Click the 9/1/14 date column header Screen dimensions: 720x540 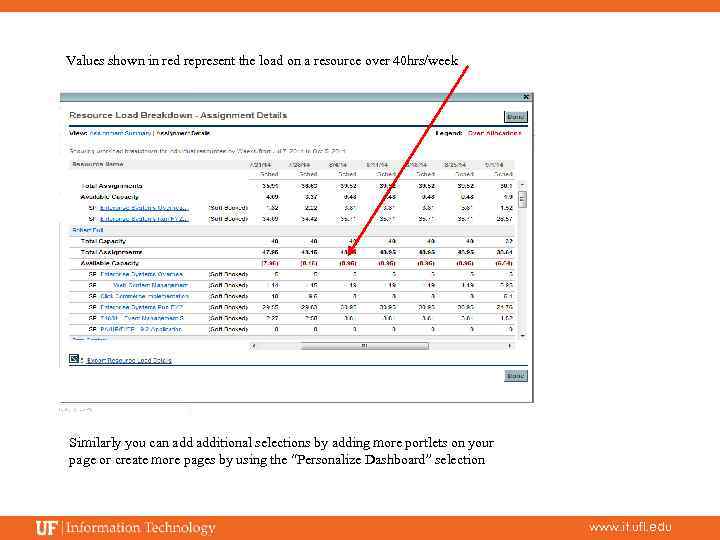click(494, 164)
